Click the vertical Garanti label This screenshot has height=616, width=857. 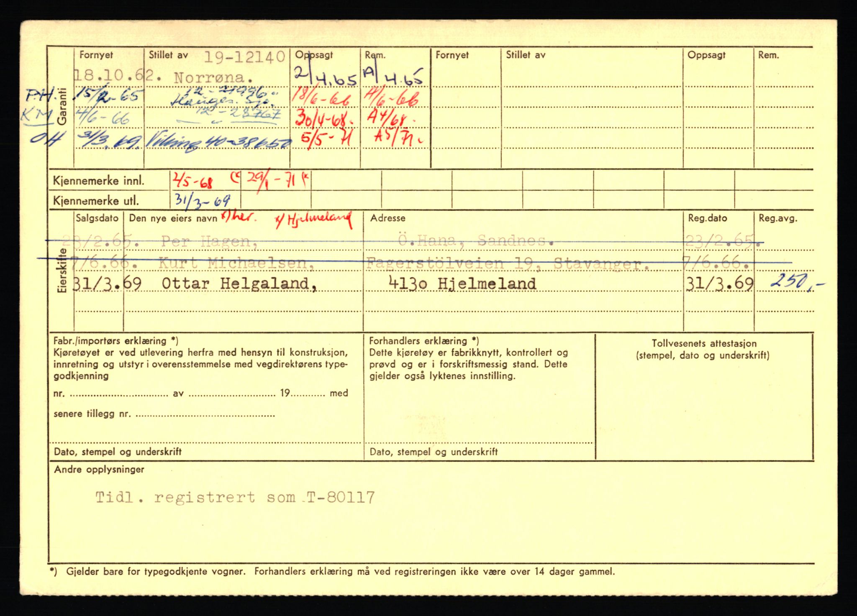coord(62,107)
